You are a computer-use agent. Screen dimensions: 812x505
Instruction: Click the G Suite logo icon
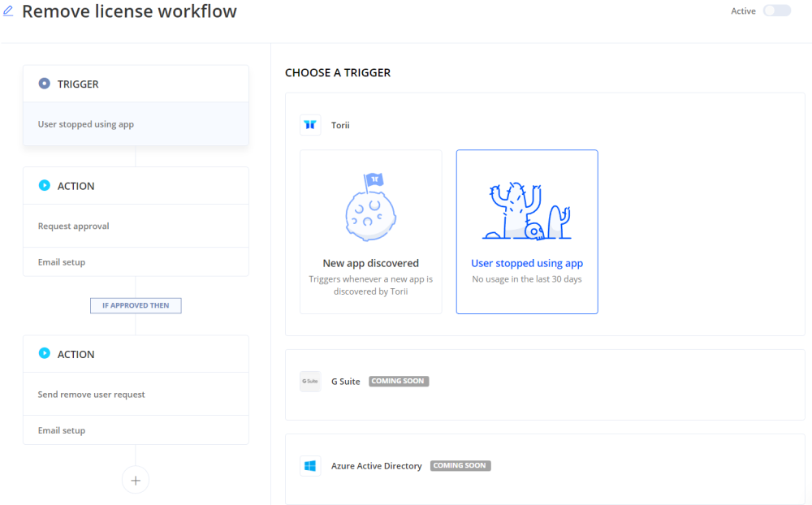[x=310, y=382]
